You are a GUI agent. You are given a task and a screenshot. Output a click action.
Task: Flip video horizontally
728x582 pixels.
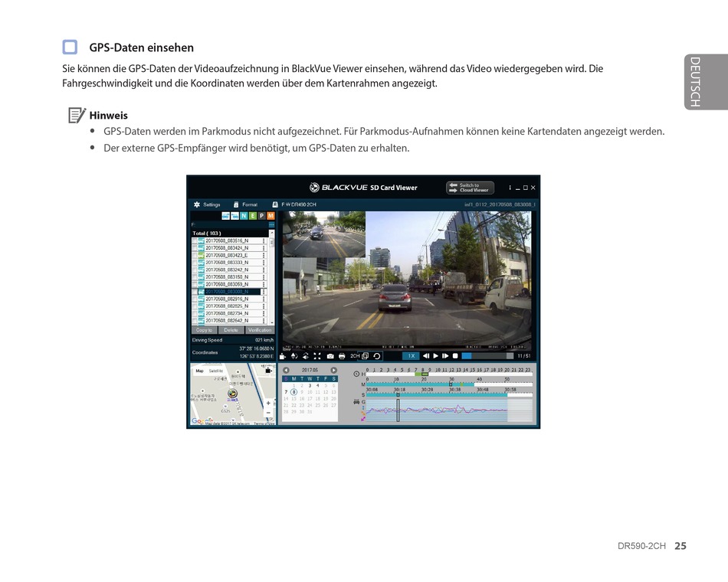(306, 356)
